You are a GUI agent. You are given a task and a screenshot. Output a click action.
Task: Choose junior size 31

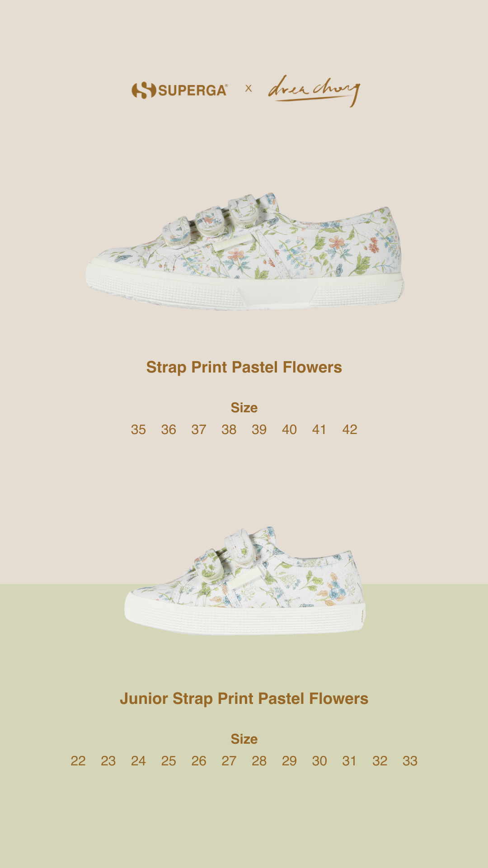349,761
